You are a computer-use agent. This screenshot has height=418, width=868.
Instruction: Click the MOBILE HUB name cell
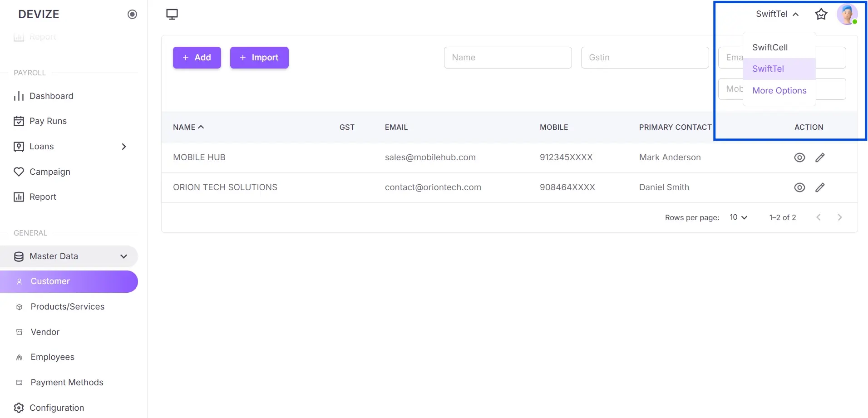point(199,157)
